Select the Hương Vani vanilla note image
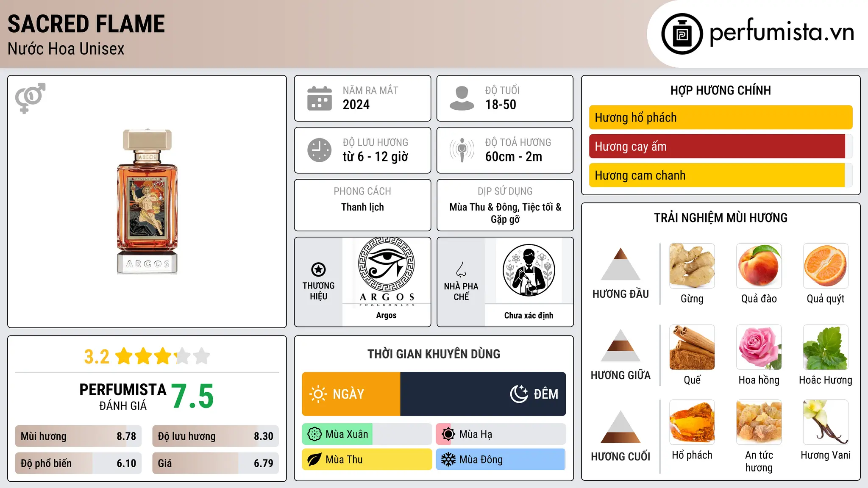The image size is (868, 488). pos(826,422)
